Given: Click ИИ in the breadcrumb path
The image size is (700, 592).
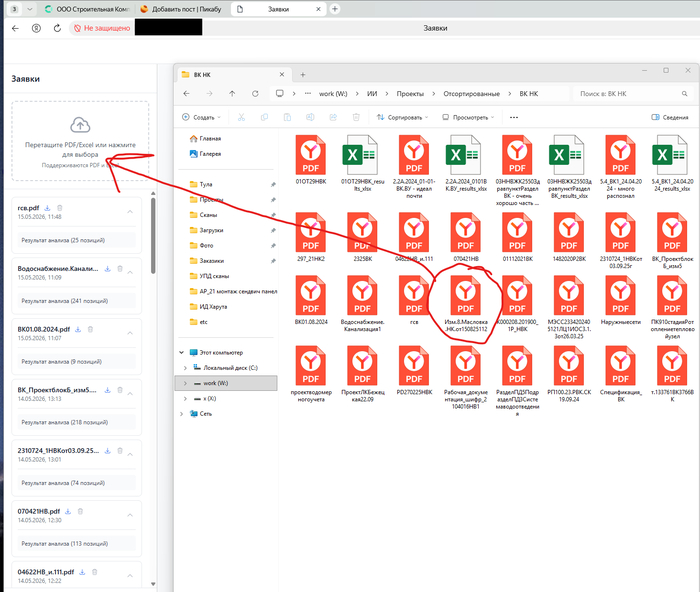Looking at the screenshot, I should [372, 94].
